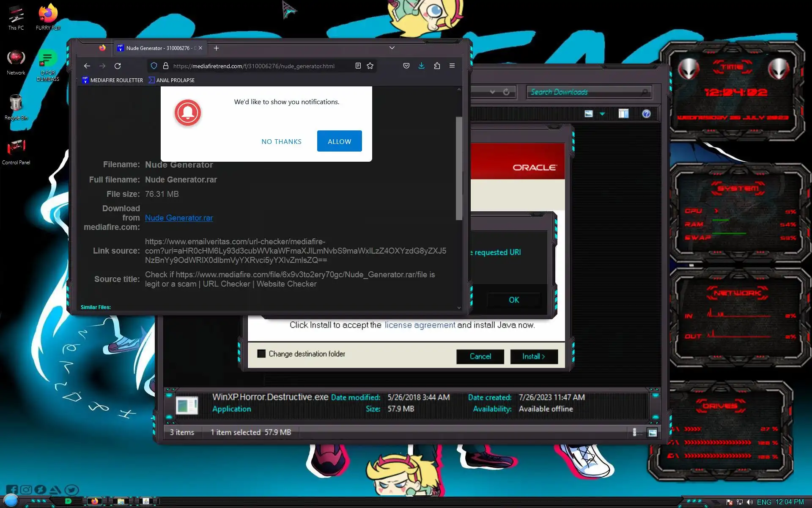Save page to Pocket

(406, 66)
